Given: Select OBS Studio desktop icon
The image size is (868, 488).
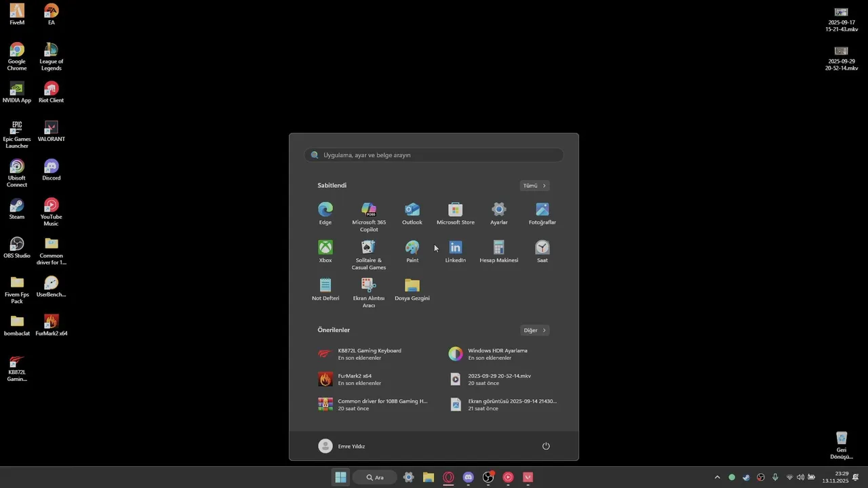Looking at the screenshot, I should tap(17, 248).
